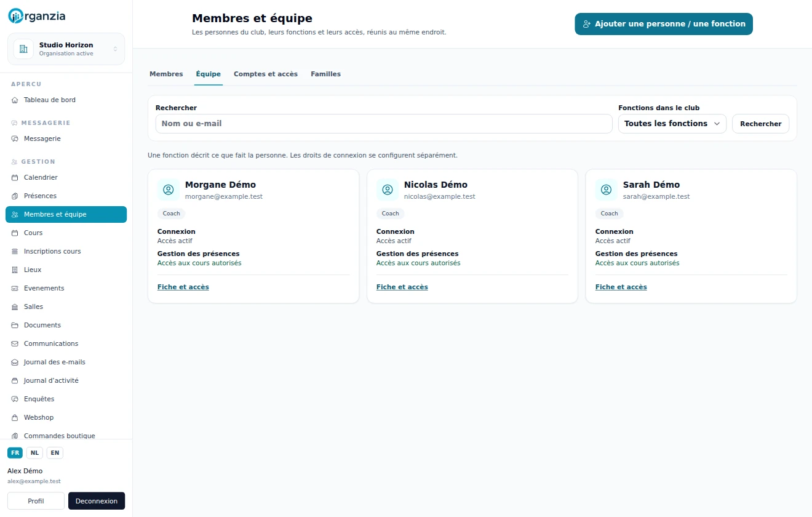The width and height of the screenshot is (812, 517).
Task: Click the Rechercher button
Action: pos(760,124)
